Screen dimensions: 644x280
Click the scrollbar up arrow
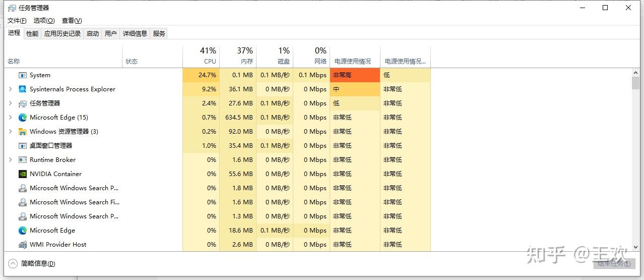(635, 73)
